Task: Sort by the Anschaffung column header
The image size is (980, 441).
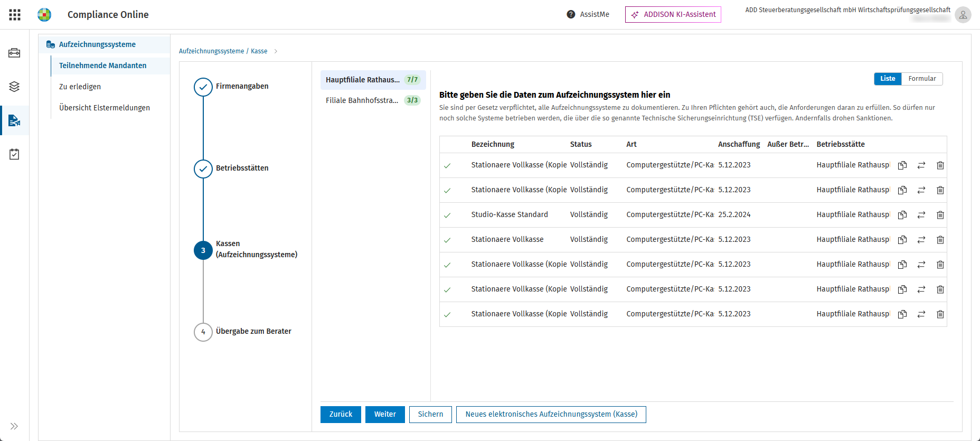Action: pos(739,144)
